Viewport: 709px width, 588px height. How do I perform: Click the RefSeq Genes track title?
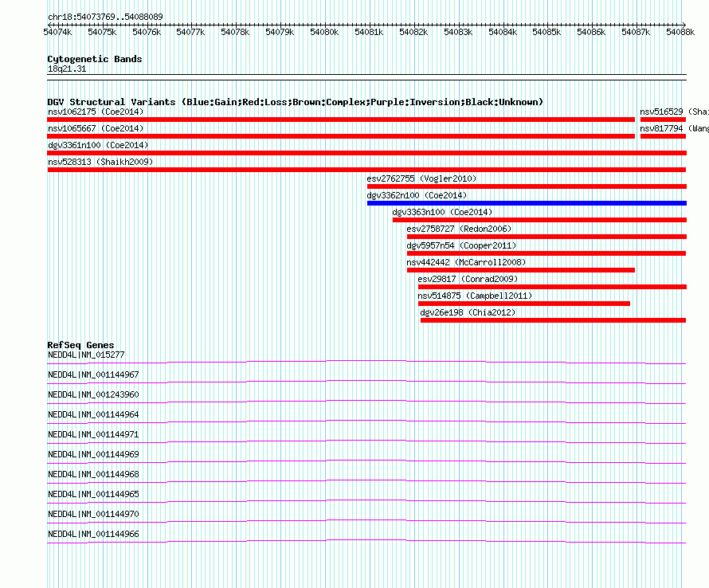(80, 345)
